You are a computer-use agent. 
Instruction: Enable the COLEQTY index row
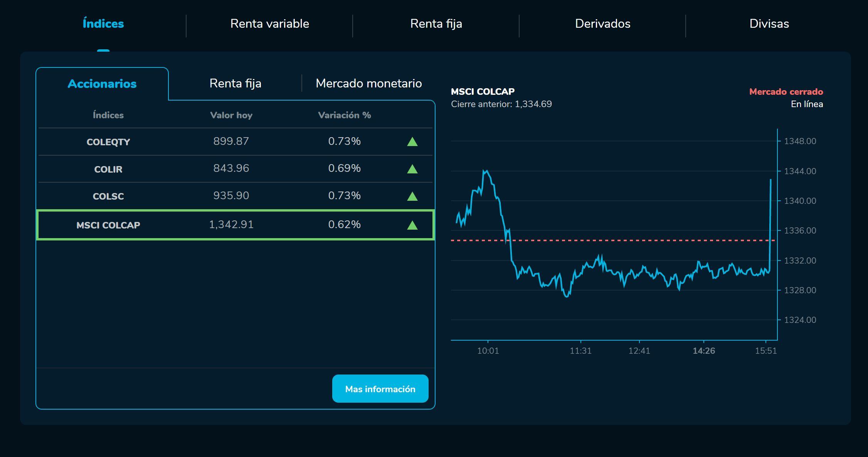[x=235, y=141]
